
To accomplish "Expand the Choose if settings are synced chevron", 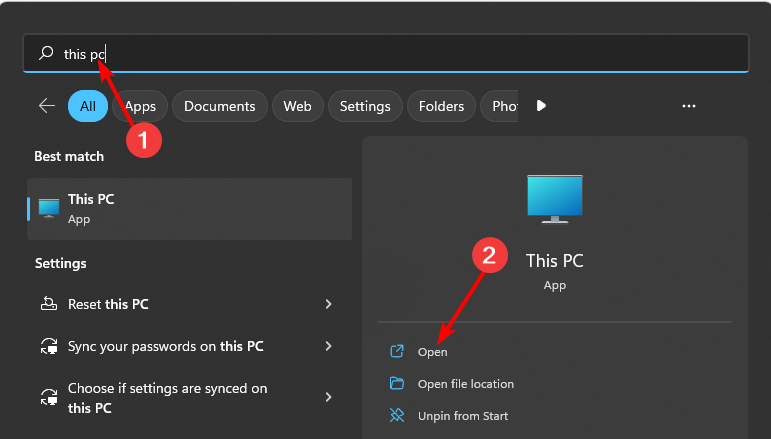I will [328, 397].
